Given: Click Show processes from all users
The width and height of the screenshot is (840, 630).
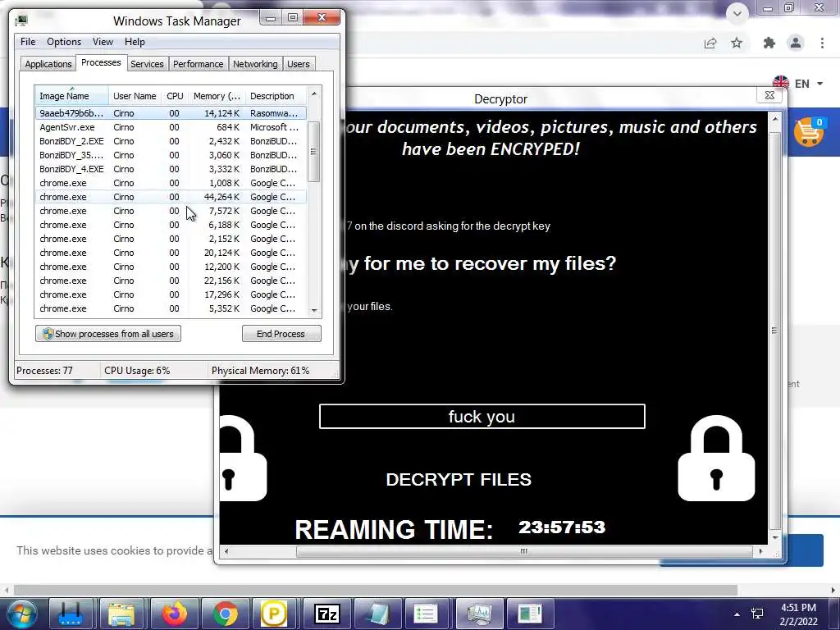Looking at the screenshot, I should tap(108, 334).
